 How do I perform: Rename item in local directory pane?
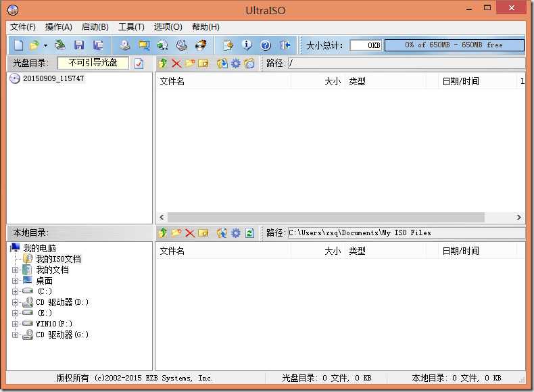tap(203, 233)
